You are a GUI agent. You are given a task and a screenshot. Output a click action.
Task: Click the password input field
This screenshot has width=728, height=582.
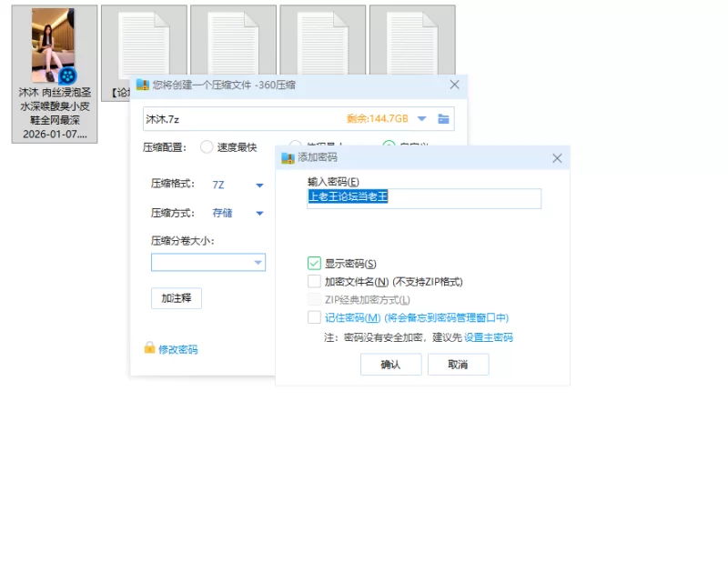click(x=424, y=198)
